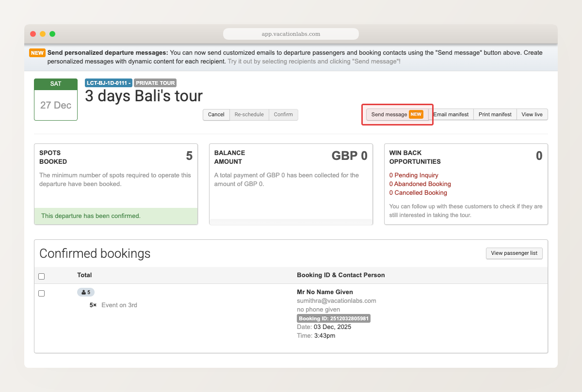Click 0 Cancelled Booking link
This screenshot has width=582, height=392.
tap(418, 193)
